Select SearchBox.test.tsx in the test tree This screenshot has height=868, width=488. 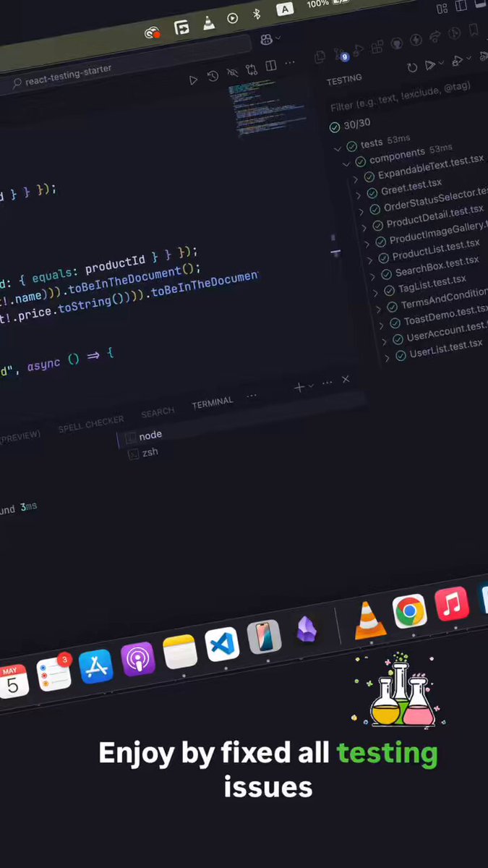[x=437, y=266]
